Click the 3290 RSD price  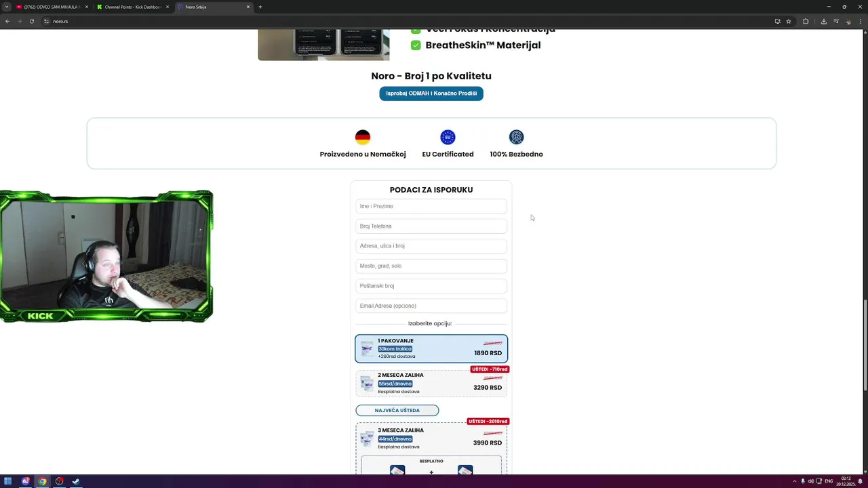488,388
